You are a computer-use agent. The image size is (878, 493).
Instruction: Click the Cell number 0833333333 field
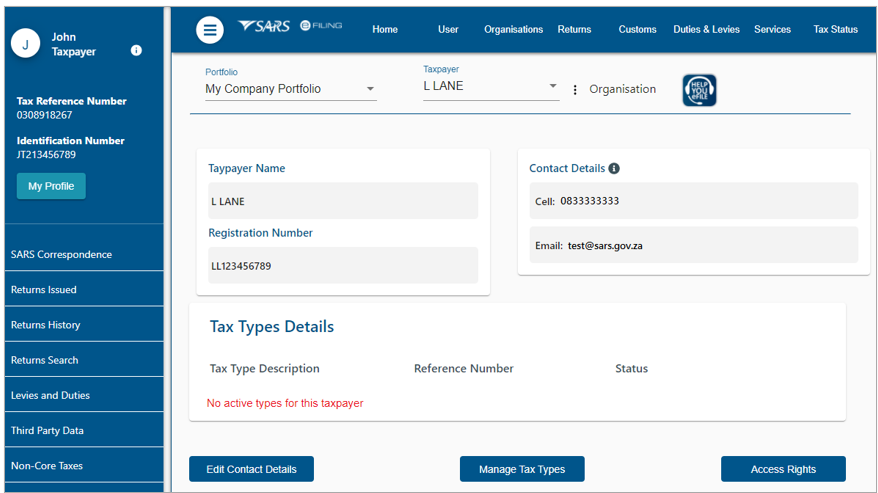click(693, 201)
